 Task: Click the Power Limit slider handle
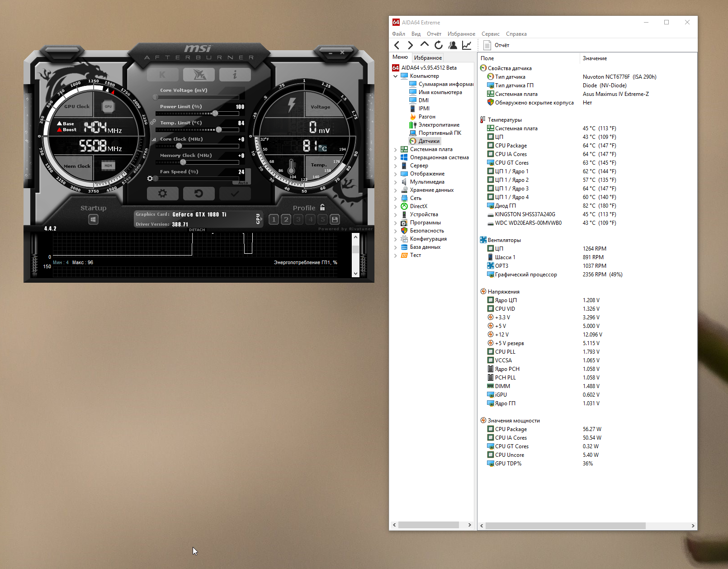[x=215, y=114]
